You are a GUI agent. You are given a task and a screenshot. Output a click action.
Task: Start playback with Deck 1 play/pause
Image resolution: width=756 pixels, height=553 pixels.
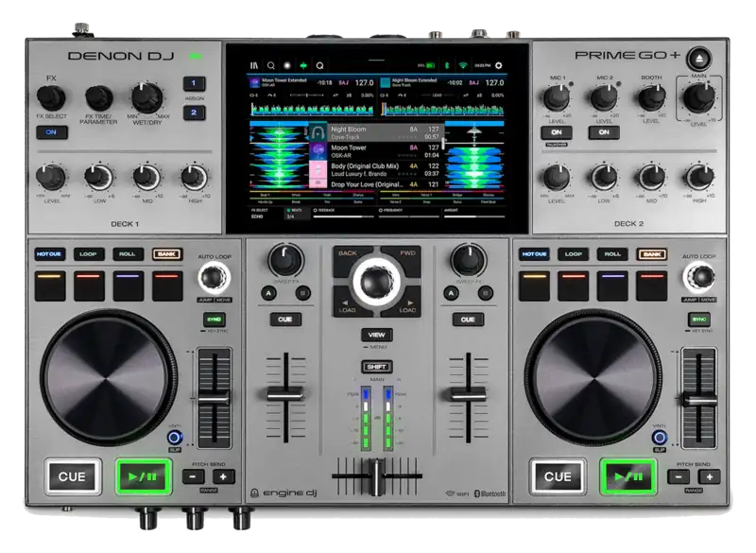click(144, 476)
